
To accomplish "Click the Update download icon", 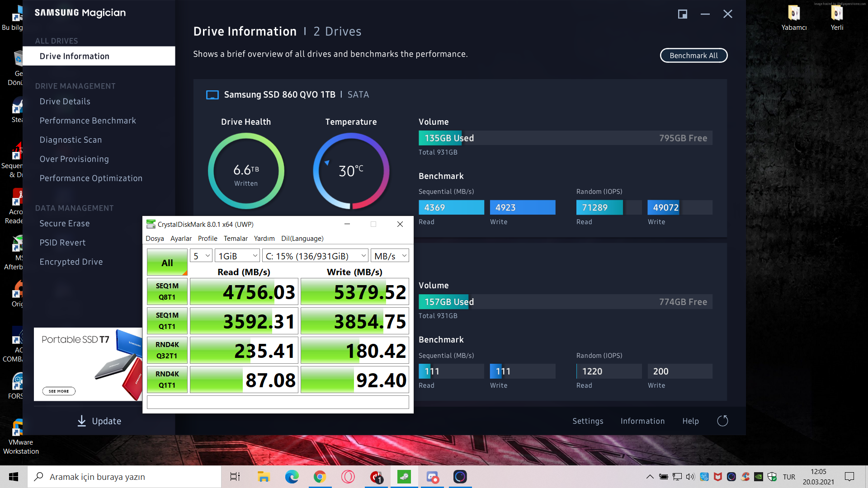I will point(81,421).
